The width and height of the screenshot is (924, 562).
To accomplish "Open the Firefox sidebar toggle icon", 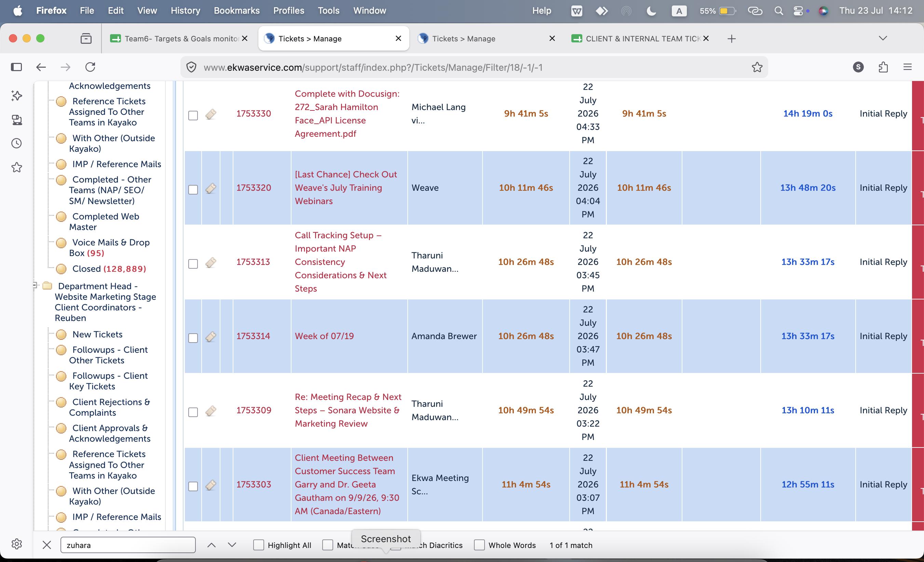I will [16, 67].
